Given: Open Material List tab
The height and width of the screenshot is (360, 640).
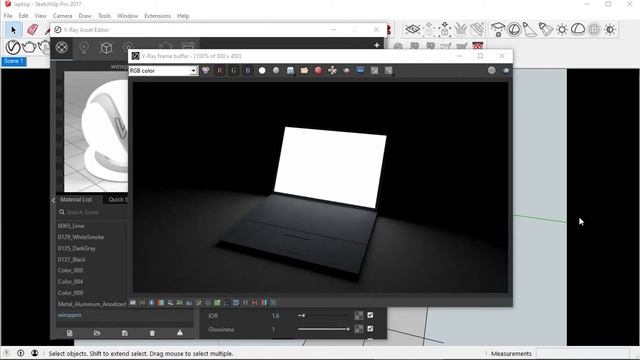Looking at the screenshot, I should [x=76, y=199].
